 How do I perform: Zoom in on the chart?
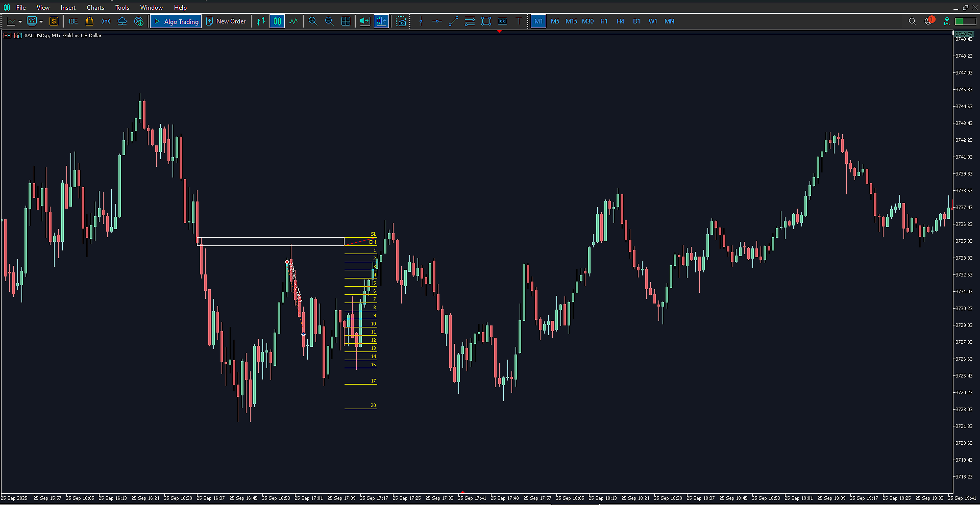coord(313,21)
